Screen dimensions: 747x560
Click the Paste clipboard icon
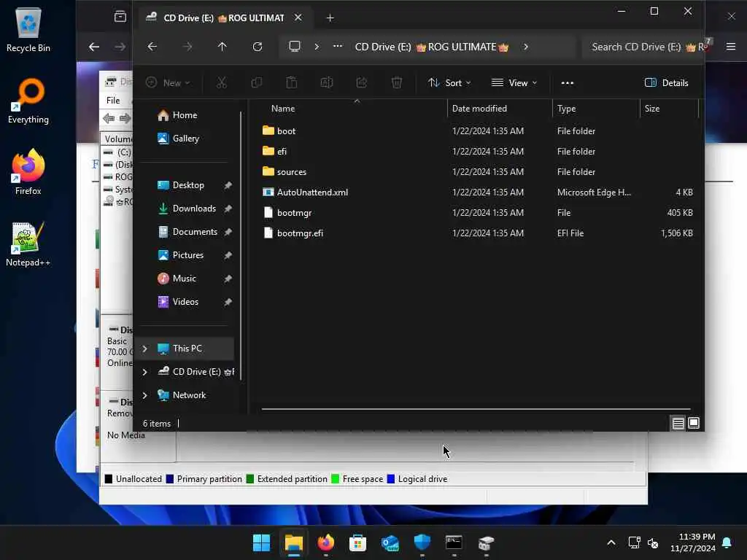292,83
